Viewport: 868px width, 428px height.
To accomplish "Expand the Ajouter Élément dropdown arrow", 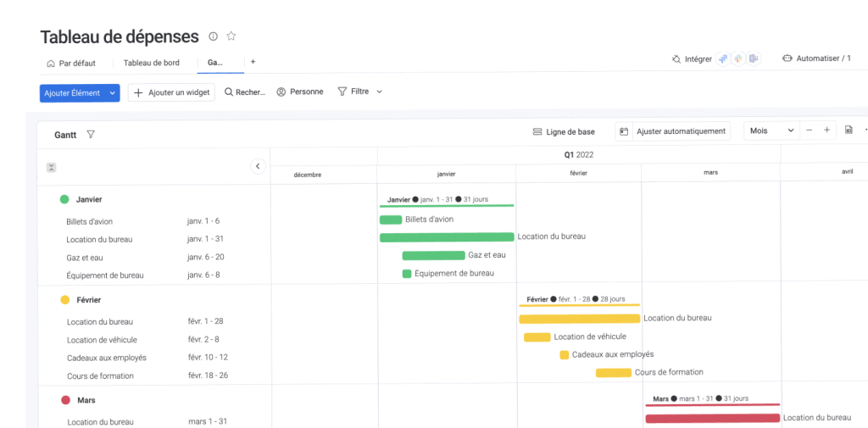I will (113, 93).
